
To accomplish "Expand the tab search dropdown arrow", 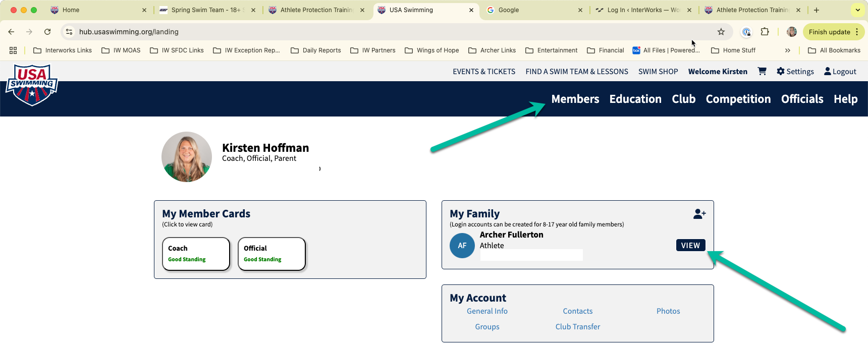I will click(857, 10).
